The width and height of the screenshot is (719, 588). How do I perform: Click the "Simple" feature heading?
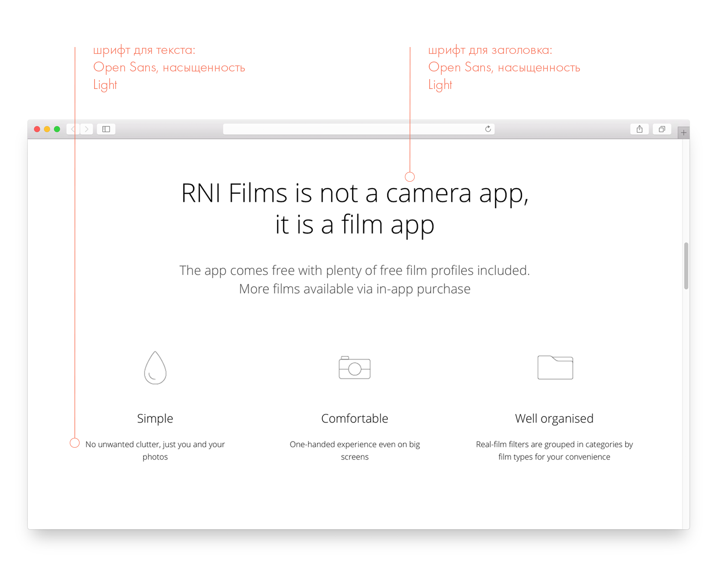(155, 418)
